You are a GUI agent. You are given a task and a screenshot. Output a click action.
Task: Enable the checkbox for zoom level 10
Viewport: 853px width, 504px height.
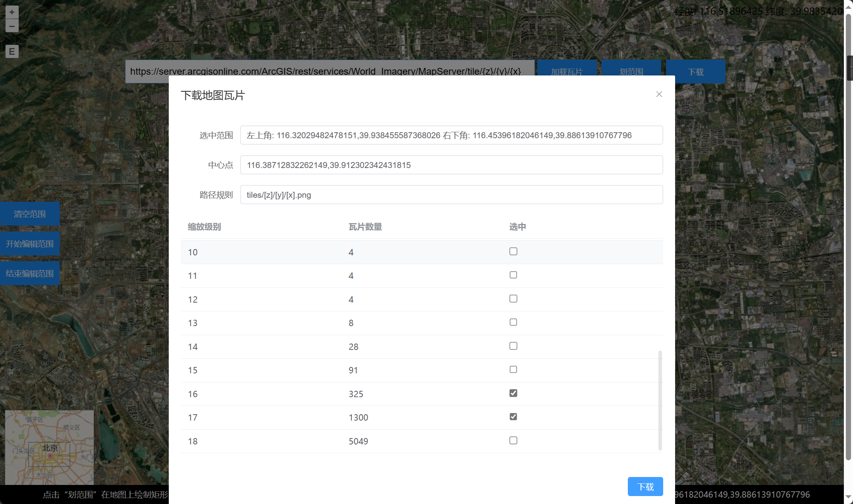point(513,251)
